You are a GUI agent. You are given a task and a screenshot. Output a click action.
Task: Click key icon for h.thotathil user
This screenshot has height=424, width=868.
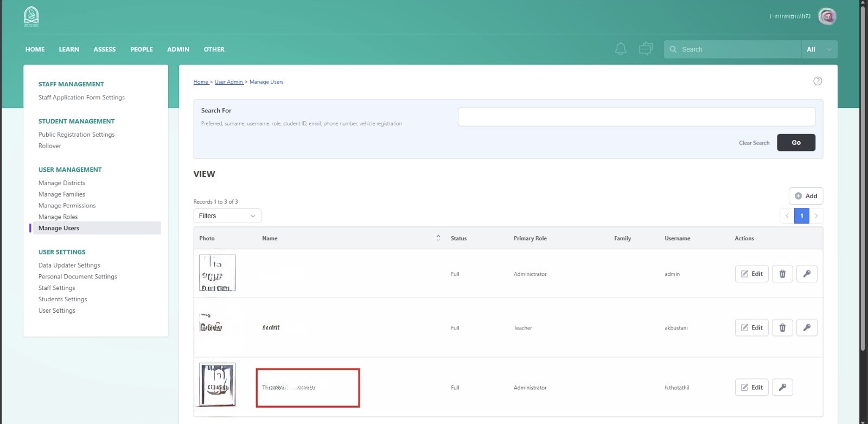tap(782, 388)
